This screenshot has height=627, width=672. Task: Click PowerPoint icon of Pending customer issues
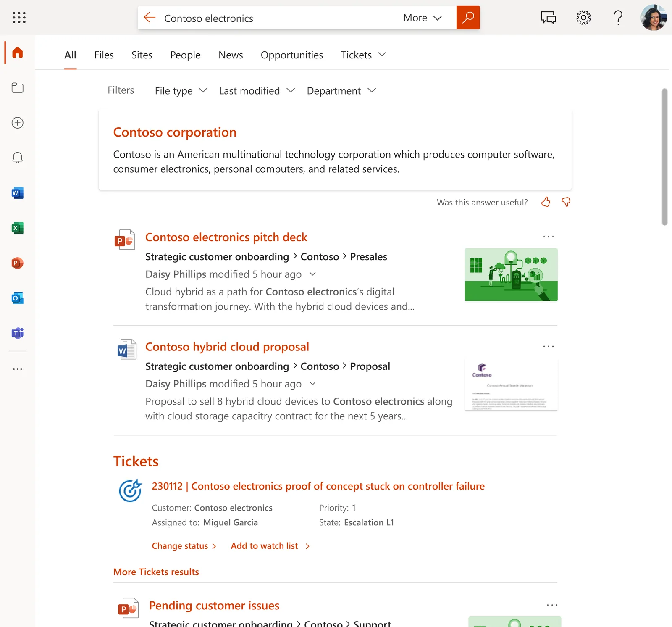[x=129, y=608]
